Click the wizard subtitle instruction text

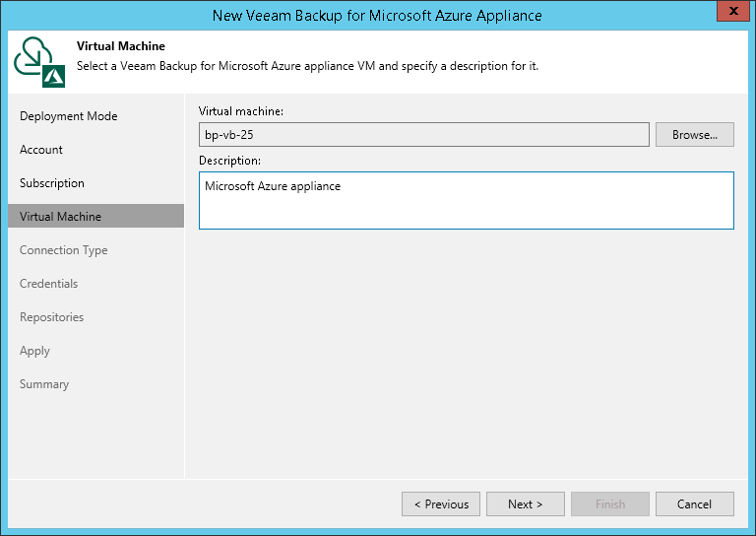(307, 66)
